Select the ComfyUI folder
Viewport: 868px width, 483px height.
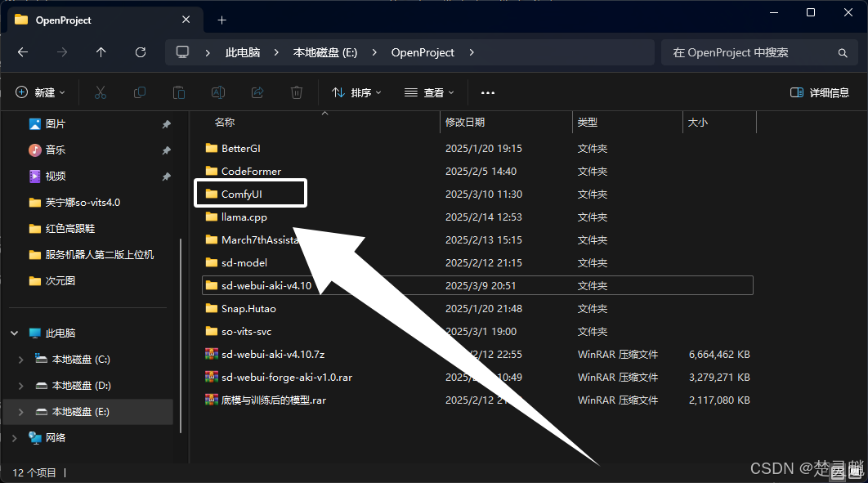pos(241,195)
